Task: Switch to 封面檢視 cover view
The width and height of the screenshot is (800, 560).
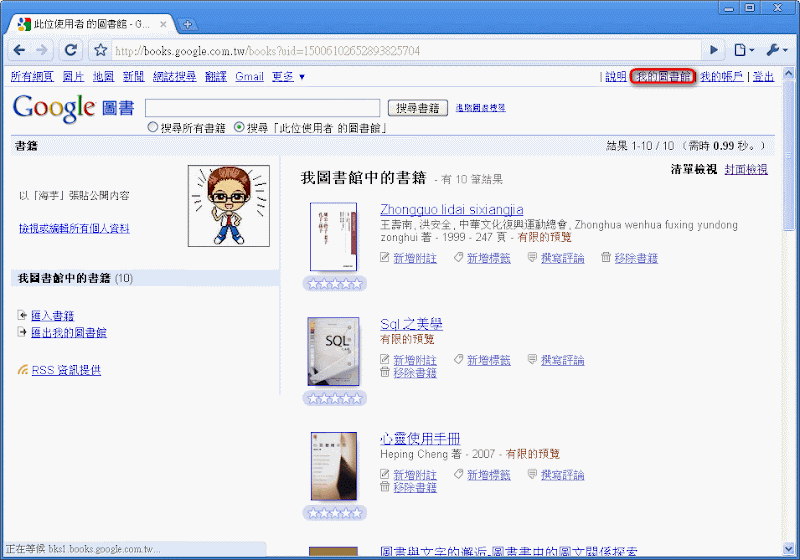Action: coord(746,169)
